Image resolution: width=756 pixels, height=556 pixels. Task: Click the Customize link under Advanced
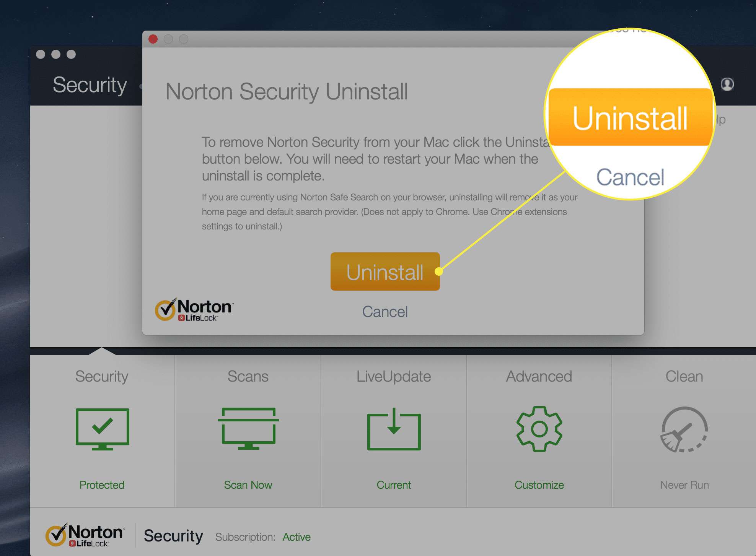(539, 485)
